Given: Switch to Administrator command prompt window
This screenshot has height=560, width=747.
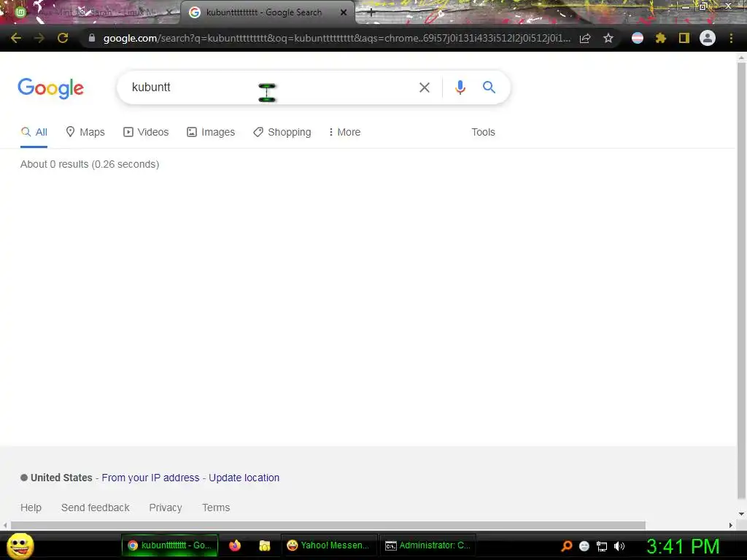Looking at the screenshot, I should click(427, 545).
